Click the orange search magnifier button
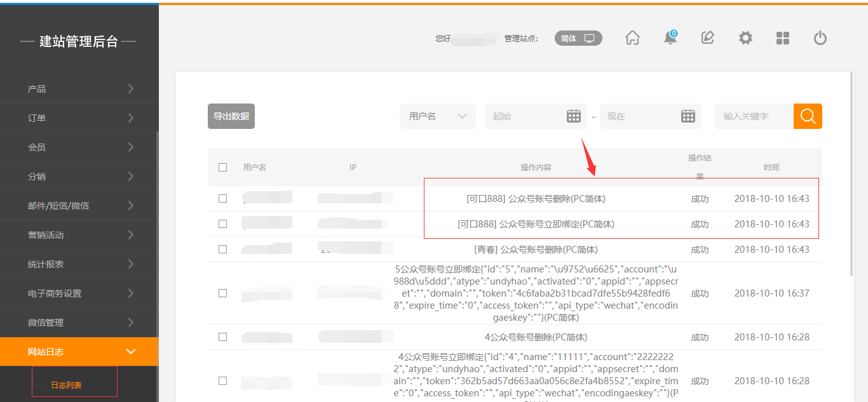 808,116
